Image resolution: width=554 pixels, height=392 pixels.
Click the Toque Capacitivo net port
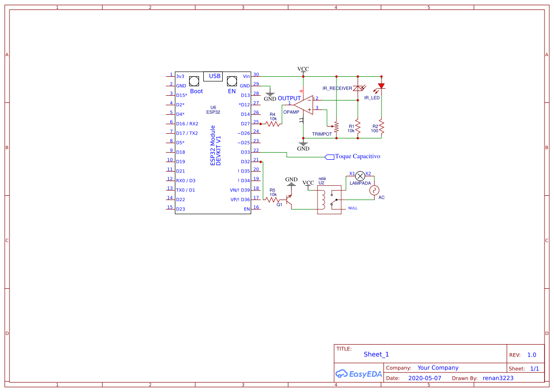tap(330, 156)
